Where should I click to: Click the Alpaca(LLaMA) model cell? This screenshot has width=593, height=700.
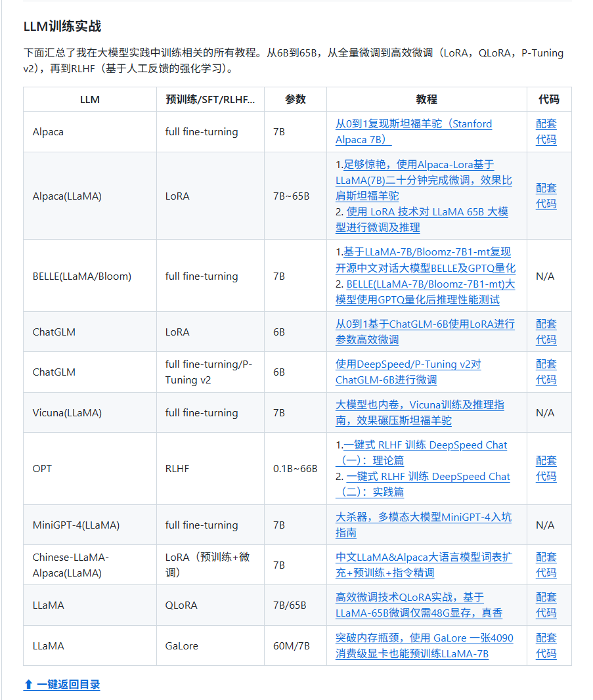[x=90, y=196]
